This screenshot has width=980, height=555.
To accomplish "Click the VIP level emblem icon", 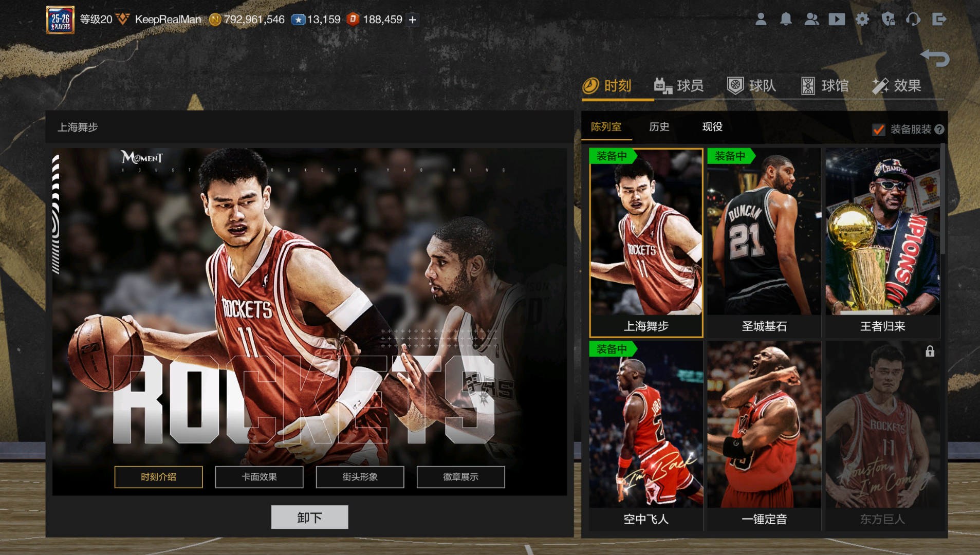I will coord(123,20).
